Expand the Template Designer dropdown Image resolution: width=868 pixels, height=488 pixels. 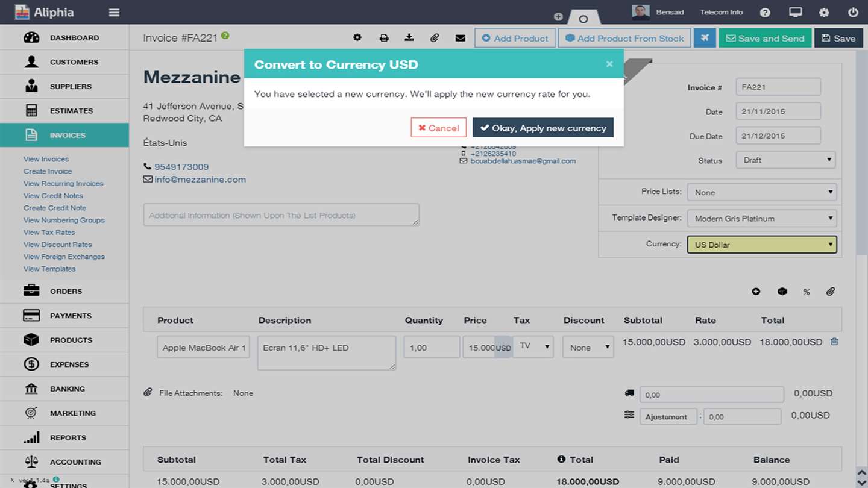[x=762, y=218]
